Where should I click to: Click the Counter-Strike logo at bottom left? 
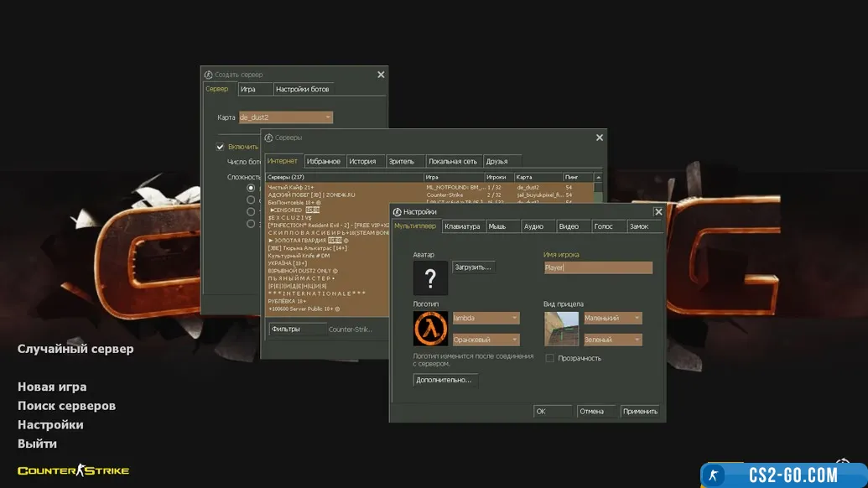point(74,470)
